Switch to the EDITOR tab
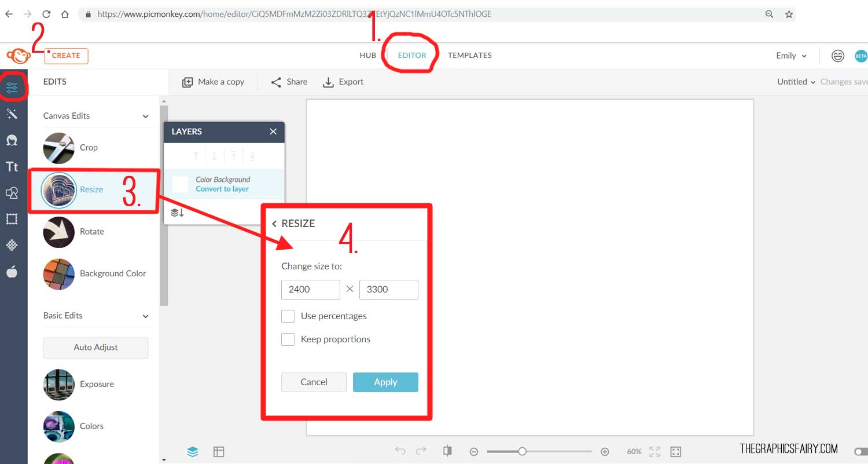This screenshot has height=464, width=868. click(x=412, y=56)
